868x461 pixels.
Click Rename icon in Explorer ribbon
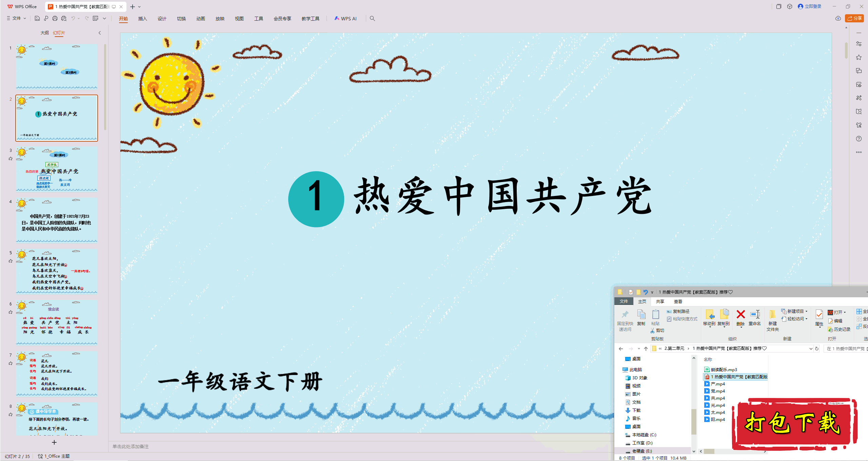(755, 318)
